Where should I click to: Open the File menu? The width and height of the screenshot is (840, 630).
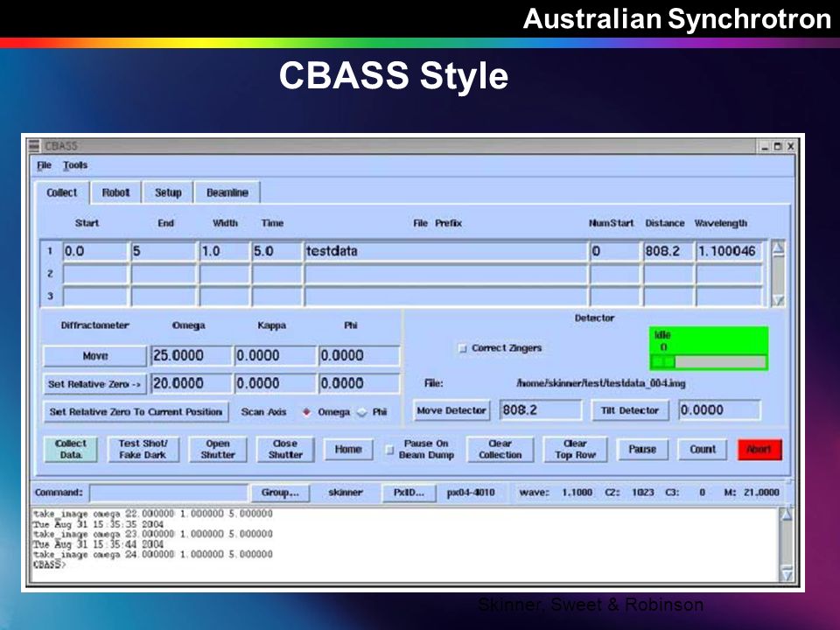(x=44, y=165)
